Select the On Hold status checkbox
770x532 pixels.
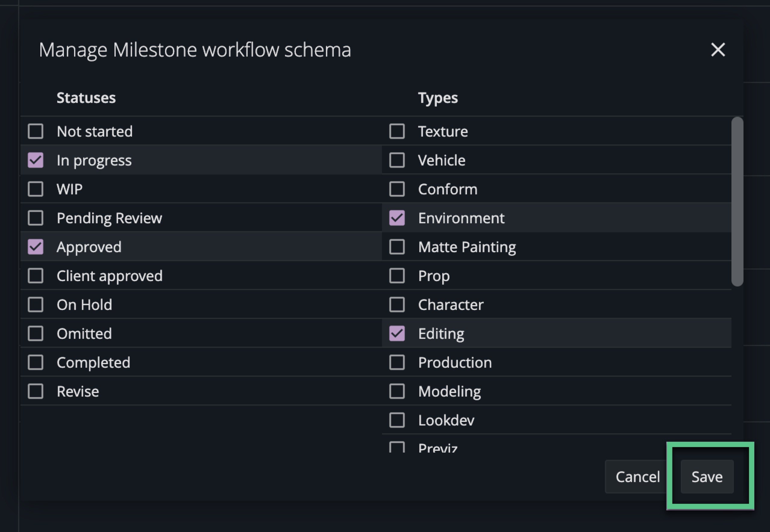[36, 305]
